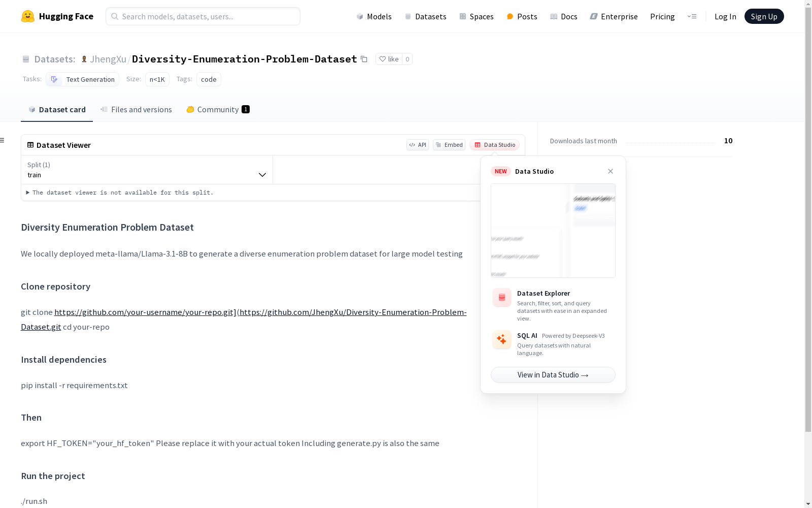Open the your-username/your-repo.git GitHub link
The height and width of the screenshot is (508, 812).
tap(146, 312)
